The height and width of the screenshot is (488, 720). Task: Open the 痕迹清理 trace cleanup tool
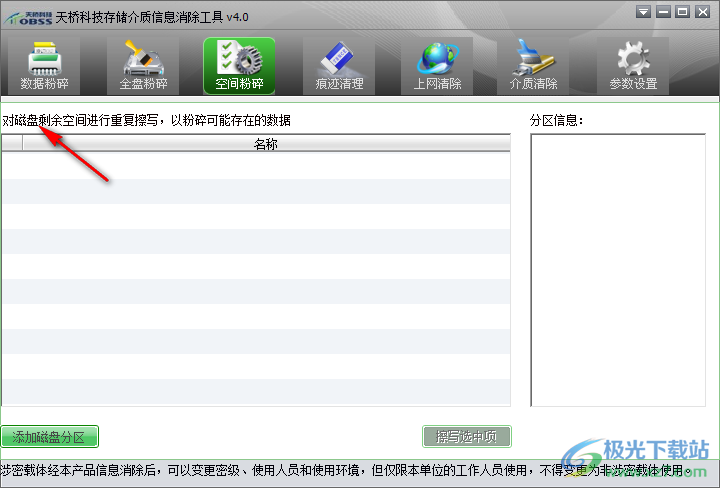(339, 66)
